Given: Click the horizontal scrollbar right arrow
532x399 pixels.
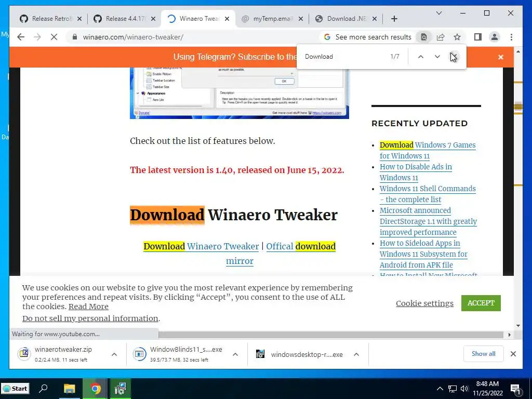Looking at the screenshot, I should pyautogui.click(x=509, y=335).
